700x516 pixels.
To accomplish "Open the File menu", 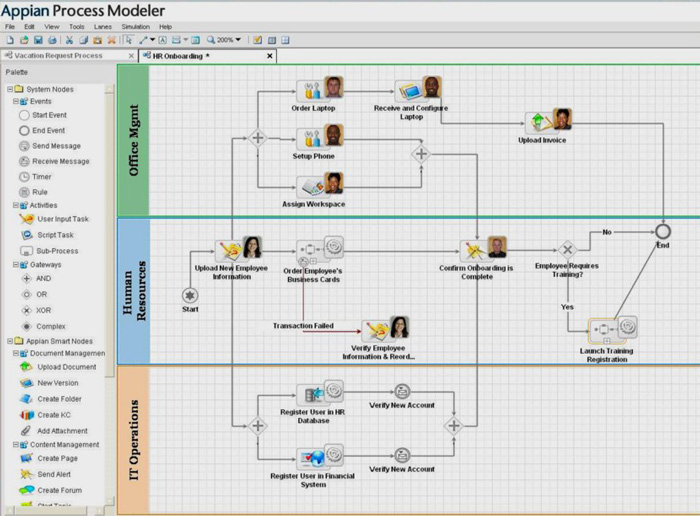I will [10, 27].
